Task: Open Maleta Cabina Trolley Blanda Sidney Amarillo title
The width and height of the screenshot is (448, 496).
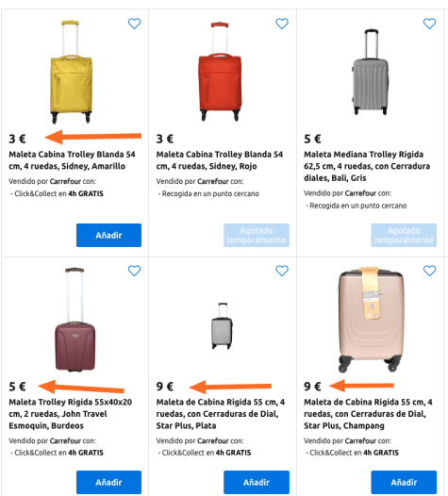Action: [x=72, y=160]
